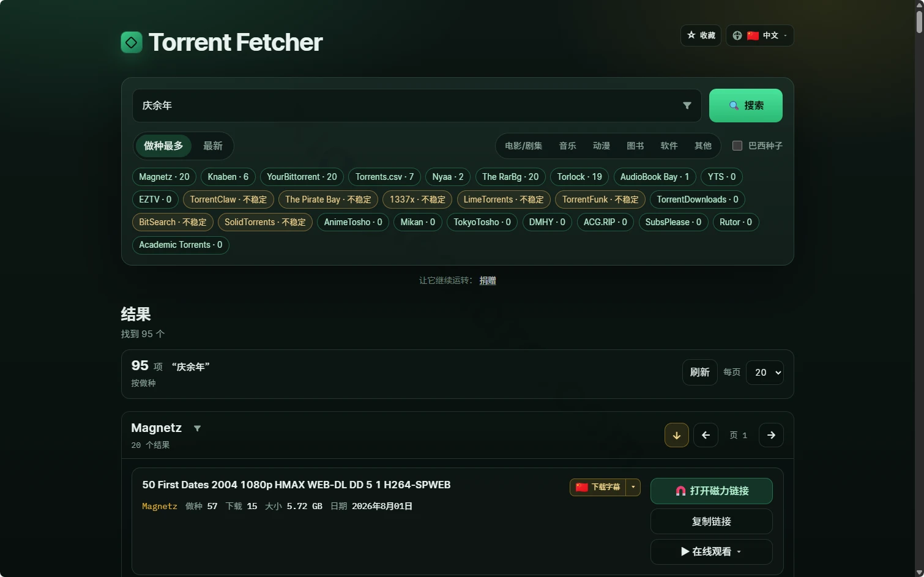Click the TorrentClaw · 不稳定 chip
This screenshot has height=577, width=924.
pos(228,199)
